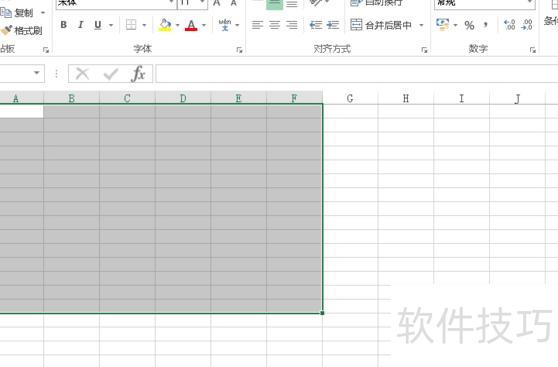The image size is (558, 367).
Task: Expand the accounting format dropdown arrow
Action: tap(455, 25)
